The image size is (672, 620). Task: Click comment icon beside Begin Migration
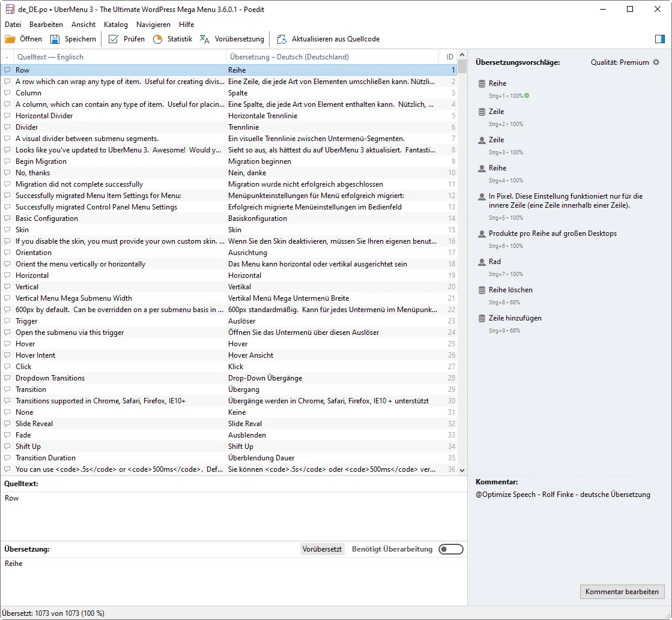7,161
